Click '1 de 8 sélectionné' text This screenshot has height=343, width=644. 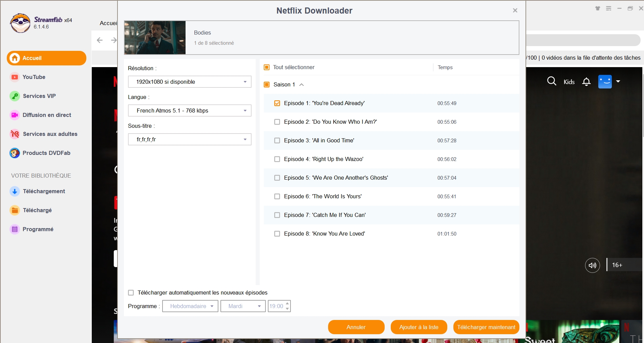(214, 43)
